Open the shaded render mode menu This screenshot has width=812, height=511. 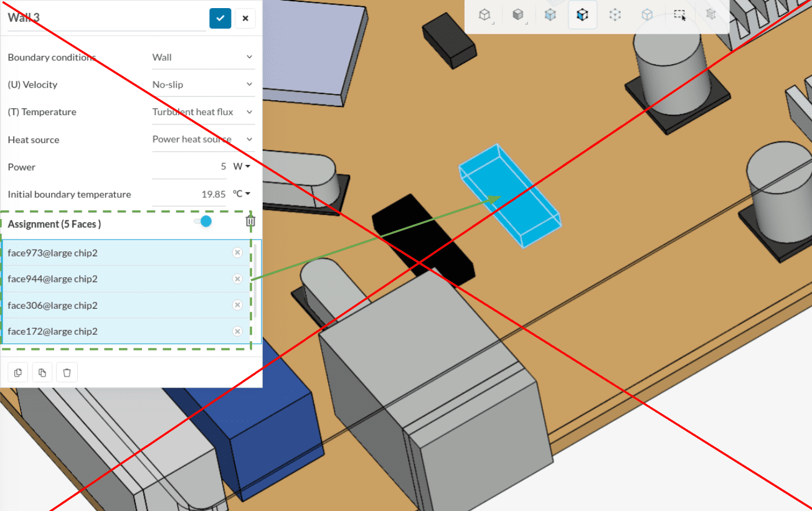517,15
